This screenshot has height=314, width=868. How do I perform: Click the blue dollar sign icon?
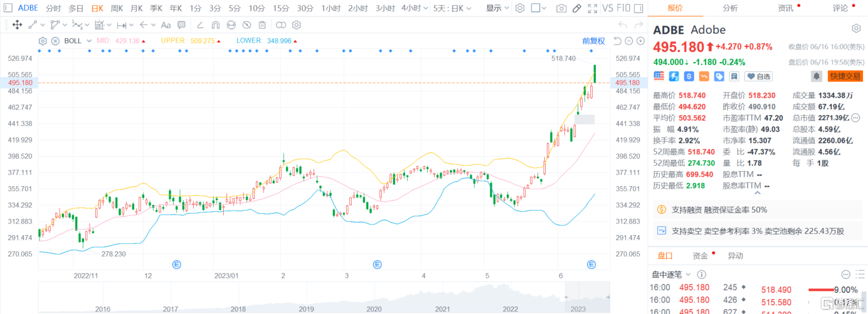pyautogui.click(x=689, y=76)
